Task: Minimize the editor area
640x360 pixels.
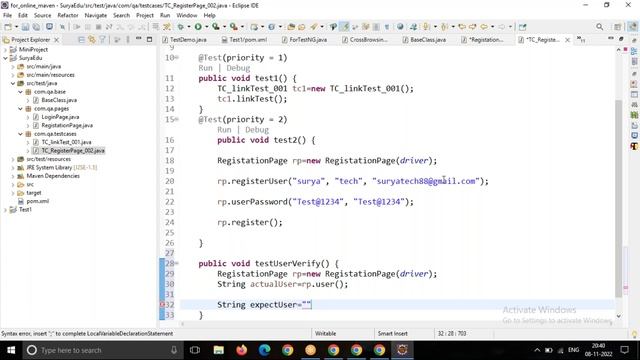Action: coord(611,39)
